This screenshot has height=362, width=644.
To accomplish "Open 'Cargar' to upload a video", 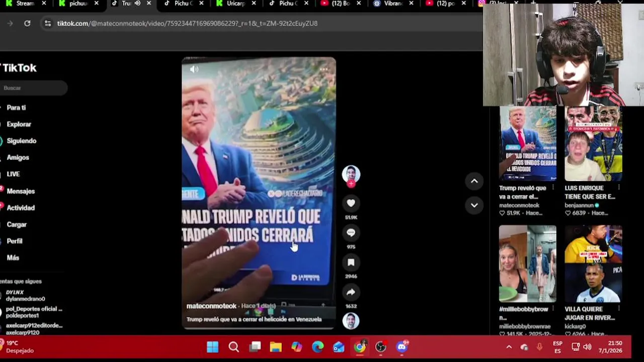I will 17,224.
